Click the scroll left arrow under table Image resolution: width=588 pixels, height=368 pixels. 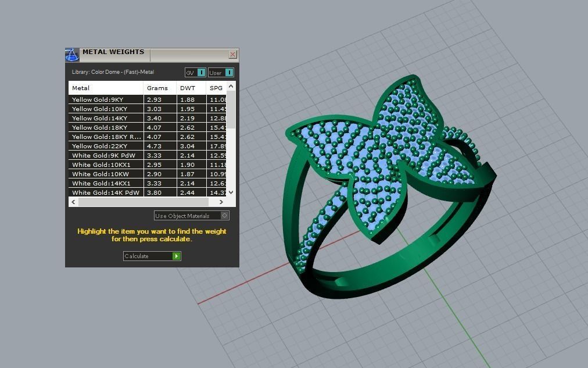point(73,202)
